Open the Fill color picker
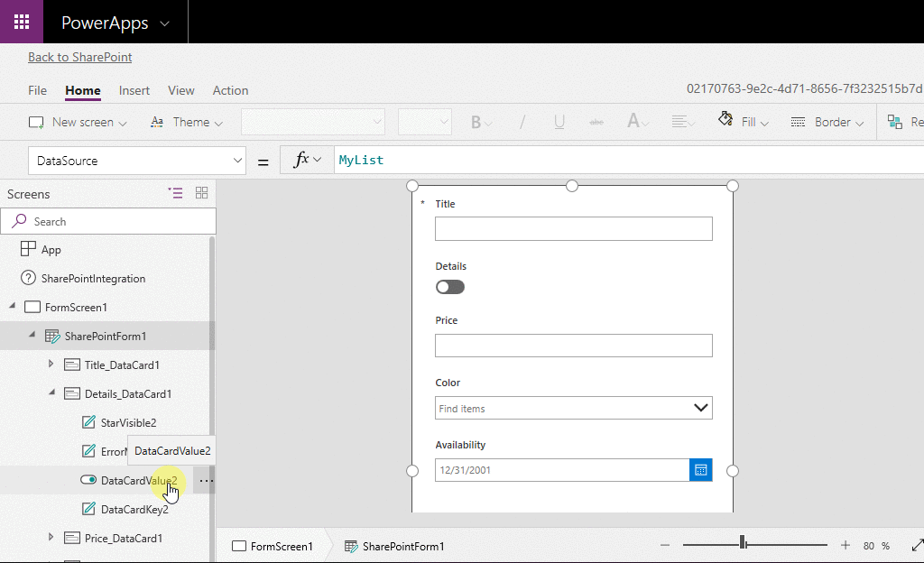Viewport: 924px width, 563px height. [744, 121]
